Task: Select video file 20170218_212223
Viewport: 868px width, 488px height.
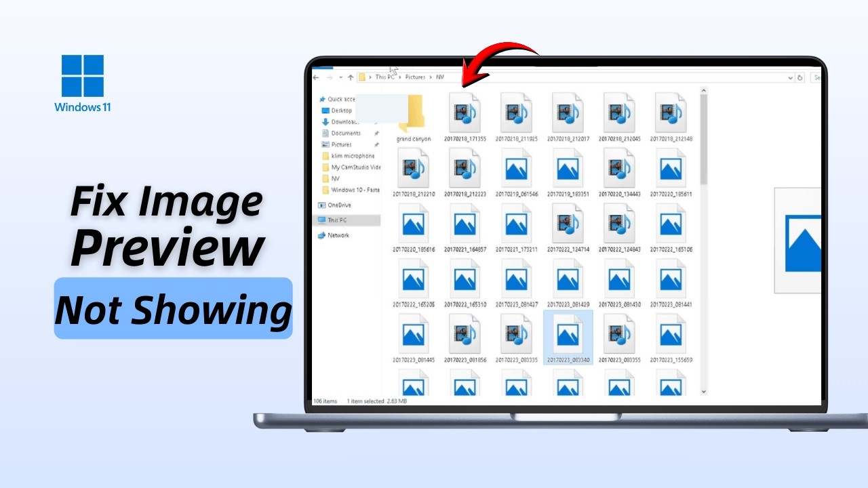Action: [465, 172]
